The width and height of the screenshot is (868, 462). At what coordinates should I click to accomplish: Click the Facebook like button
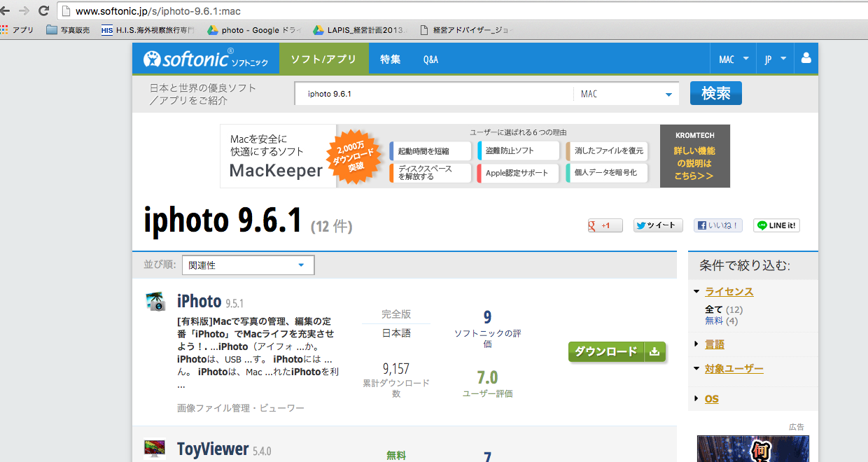click(x=718, y=225)
